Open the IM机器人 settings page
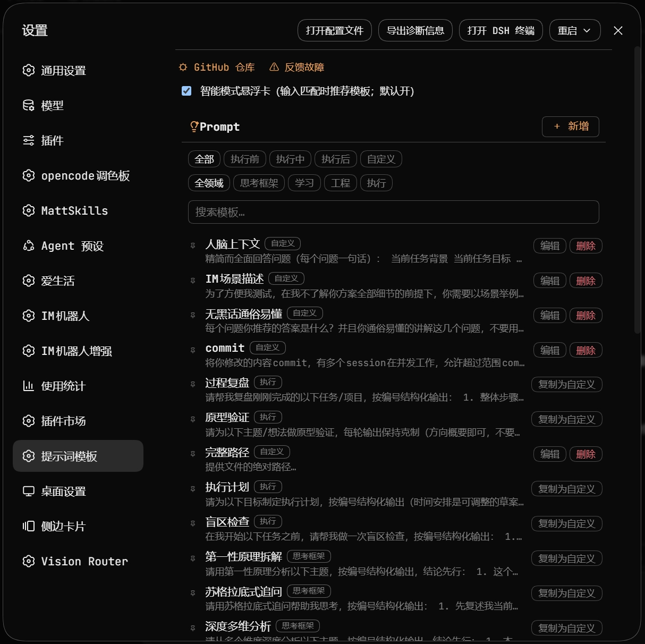Screen dimensions: 645x644 (78, 316)
